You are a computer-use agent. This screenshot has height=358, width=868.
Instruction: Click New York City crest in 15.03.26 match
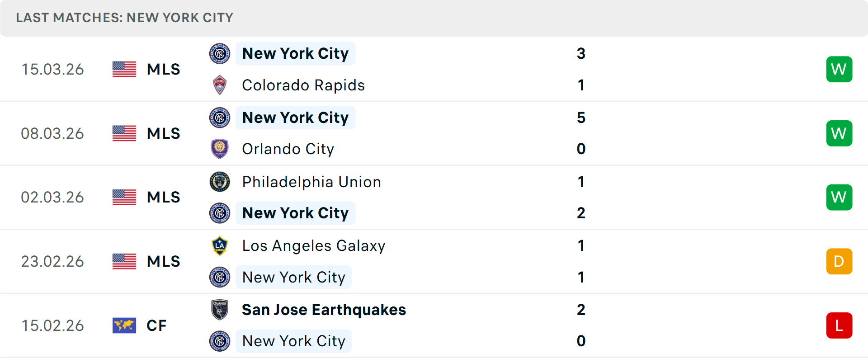tap(220, 54)
